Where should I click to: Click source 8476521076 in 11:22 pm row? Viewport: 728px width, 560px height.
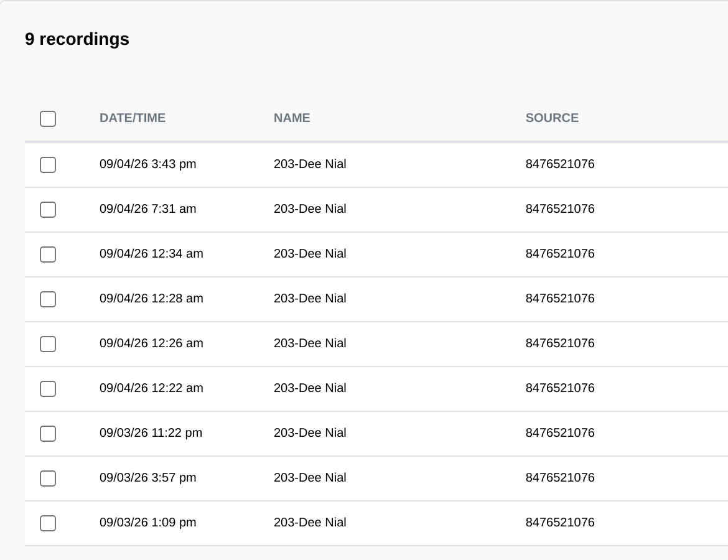[x=560, y=433]
